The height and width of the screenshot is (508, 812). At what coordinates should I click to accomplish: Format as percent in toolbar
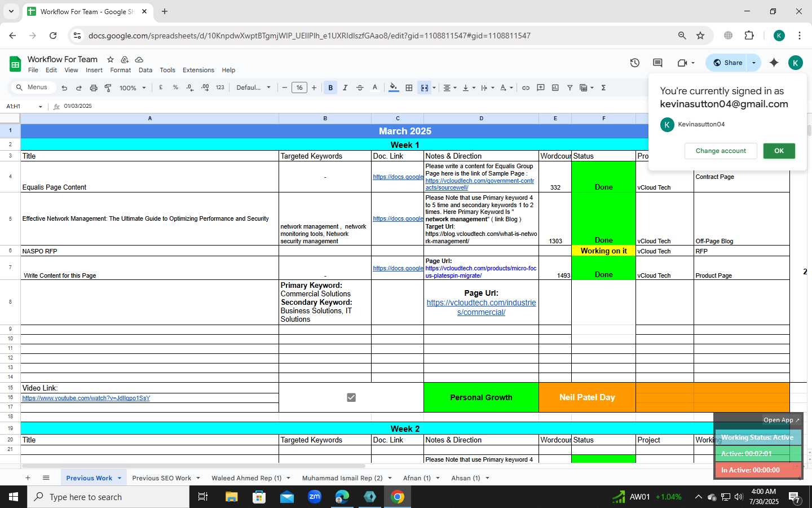tap(175, 87)
